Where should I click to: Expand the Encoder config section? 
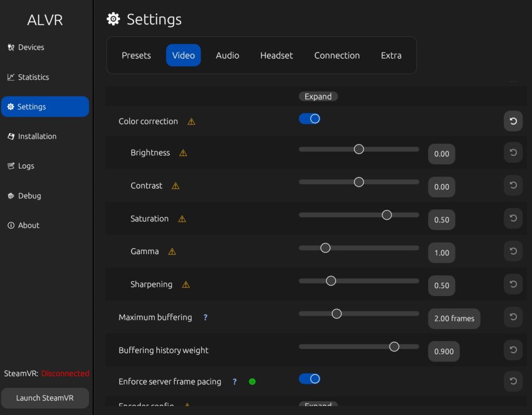pos(318,404)
